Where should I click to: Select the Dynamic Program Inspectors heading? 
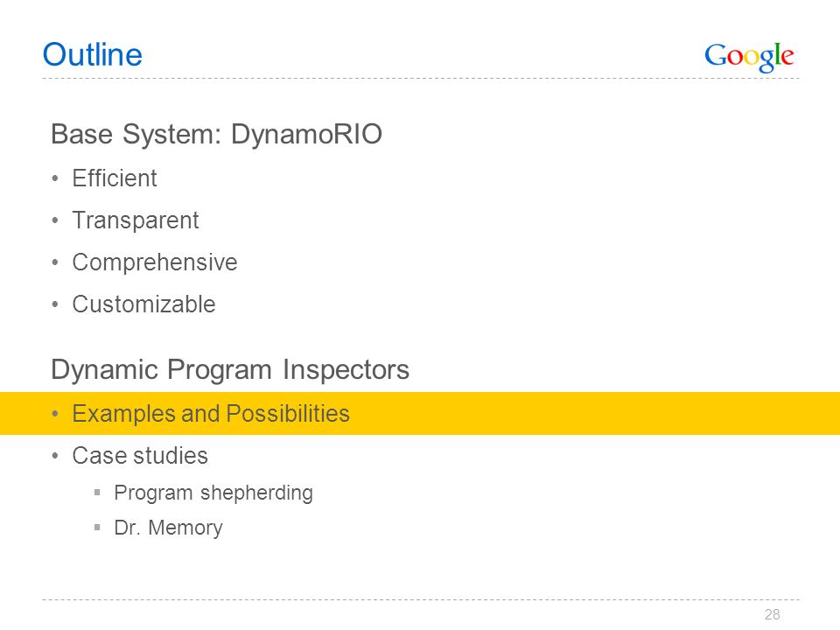point(230,370)
